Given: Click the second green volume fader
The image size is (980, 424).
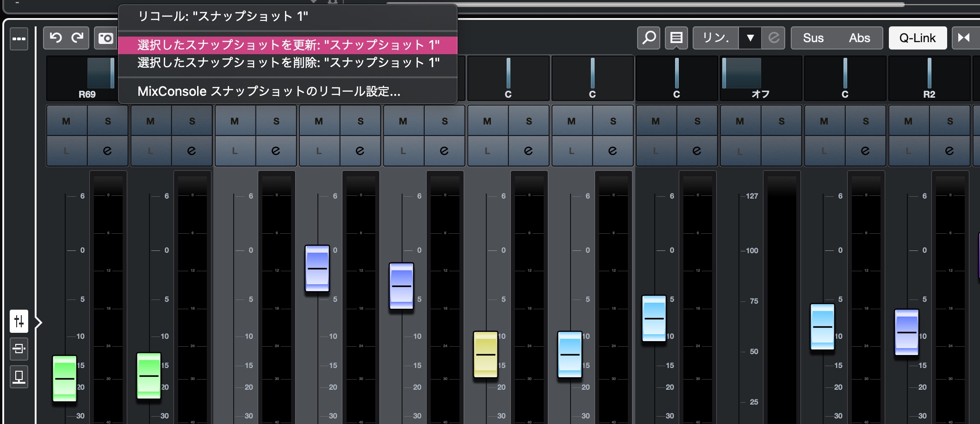Looking at the screenshot, I should click(x=149, y=376).
